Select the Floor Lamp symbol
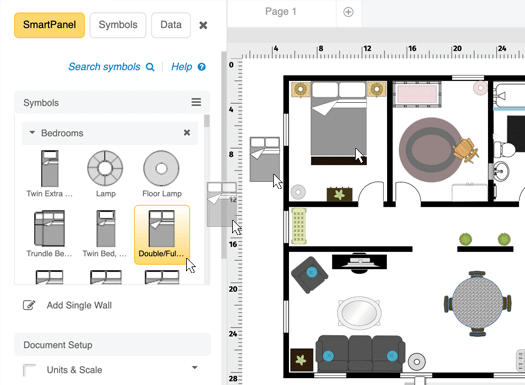This screenshot has width=525, height=385. (162, 174)
